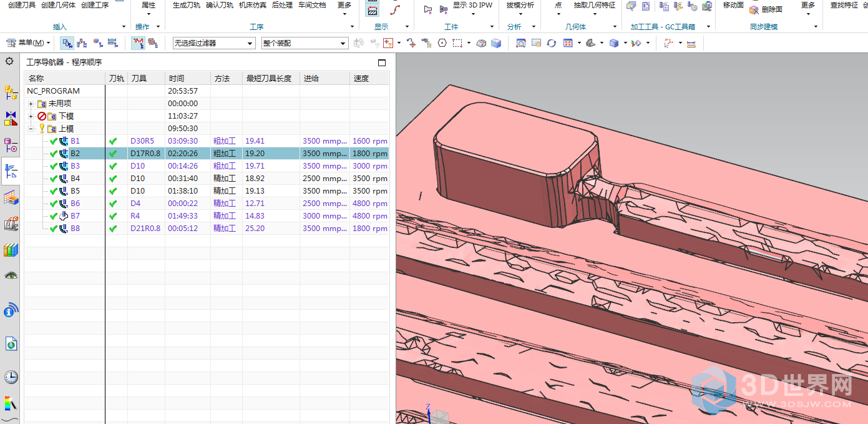Click the hexagon selection icon in toolbar
Viewport: 868px width, 424px height.
pyautogui.click(x=442, y=43)
